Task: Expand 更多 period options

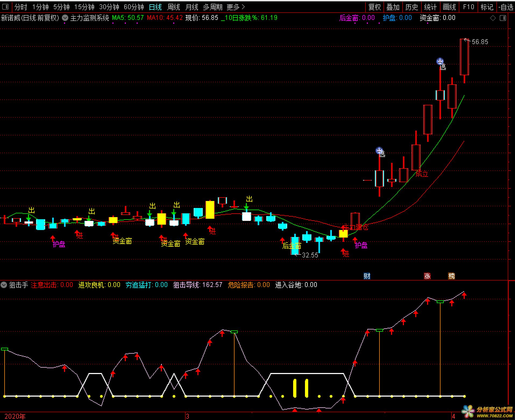Action: tap(236, 7)
